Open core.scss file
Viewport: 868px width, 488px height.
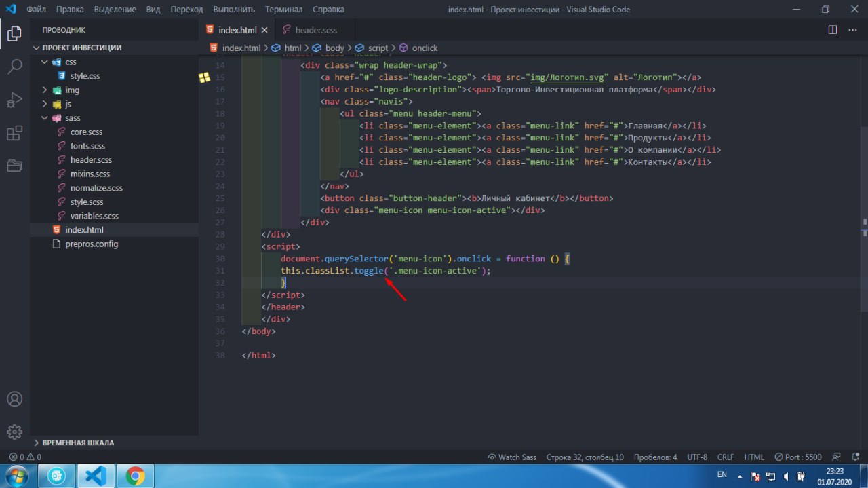pos(114,132)
